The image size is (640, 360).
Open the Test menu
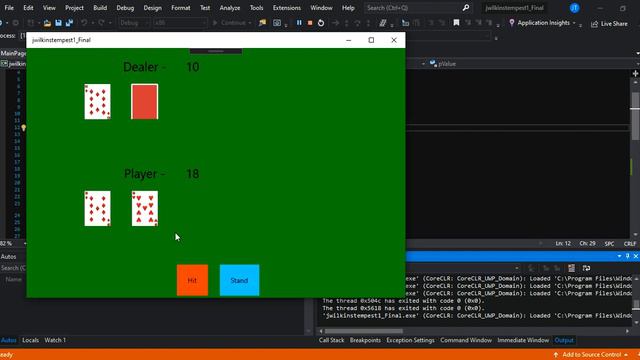point(205,8)
